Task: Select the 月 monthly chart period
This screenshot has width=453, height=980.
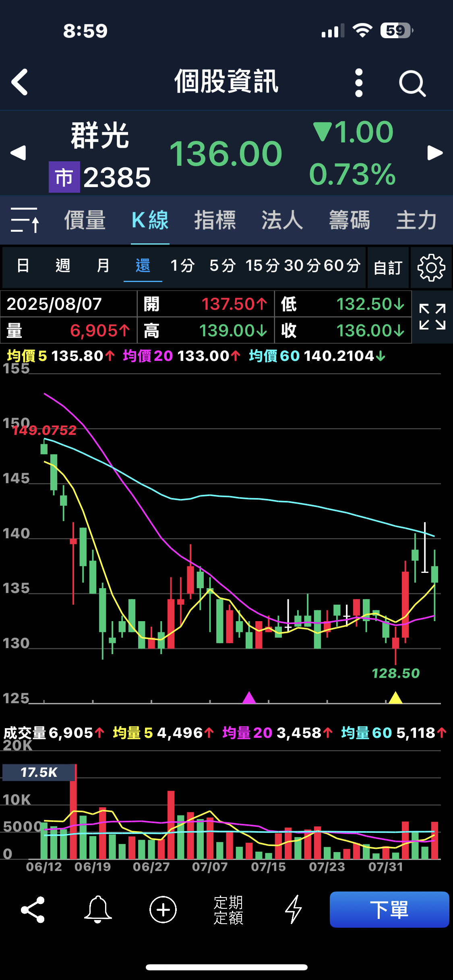Action: click(103, 266)
